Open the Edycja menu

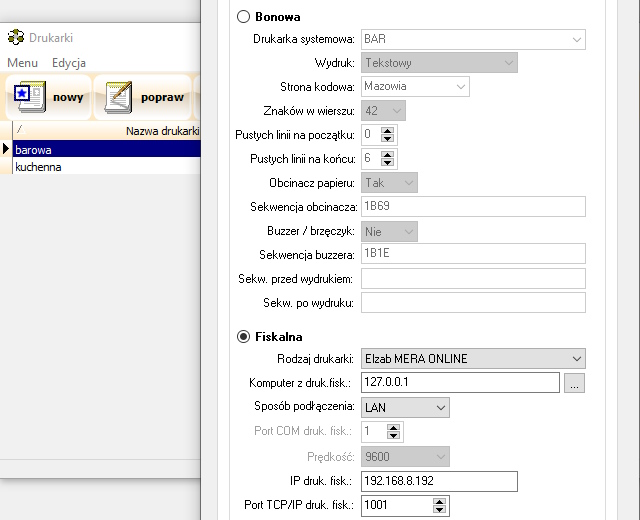(69, 63)
